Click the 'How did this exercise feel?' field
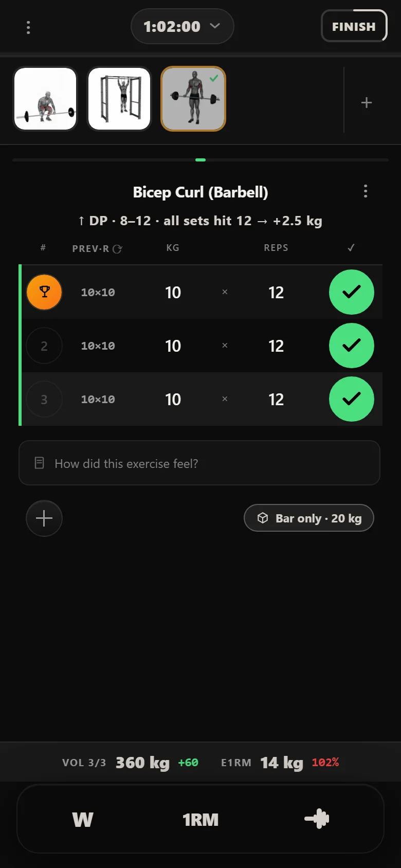Image resolution: width=401 pixels, height=868 pixels. click(199, 463)
